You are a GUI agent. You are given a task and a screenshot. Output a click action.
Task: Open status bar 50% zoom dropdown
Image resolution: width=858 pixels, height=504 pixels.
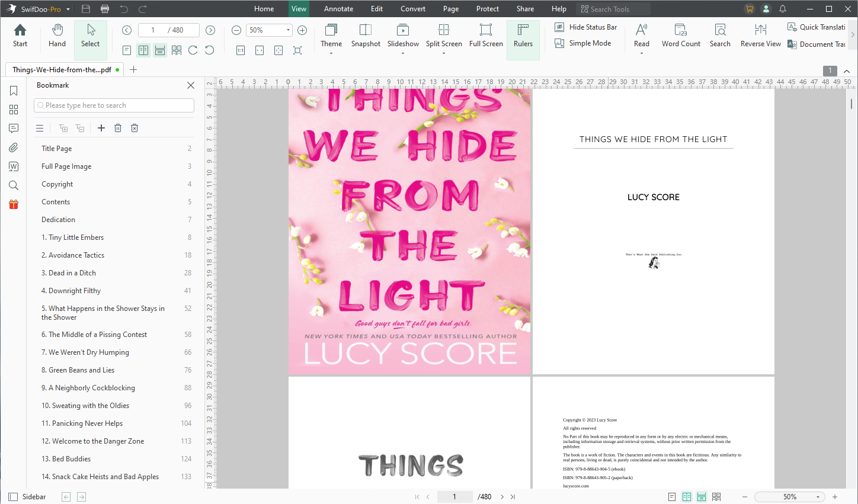tap(818, 497)
